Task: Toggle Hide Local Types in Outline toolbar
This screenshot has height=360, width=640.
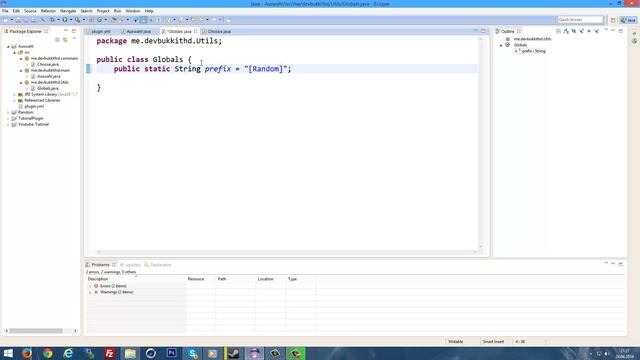Action: tap(597, 31)
